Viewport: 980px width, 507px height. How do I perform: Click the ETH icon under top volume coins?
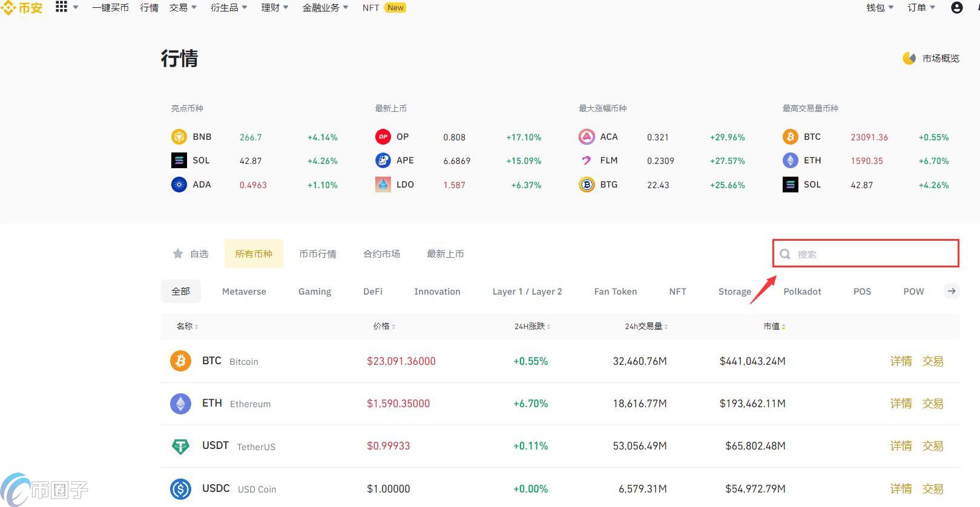(791, 160)
